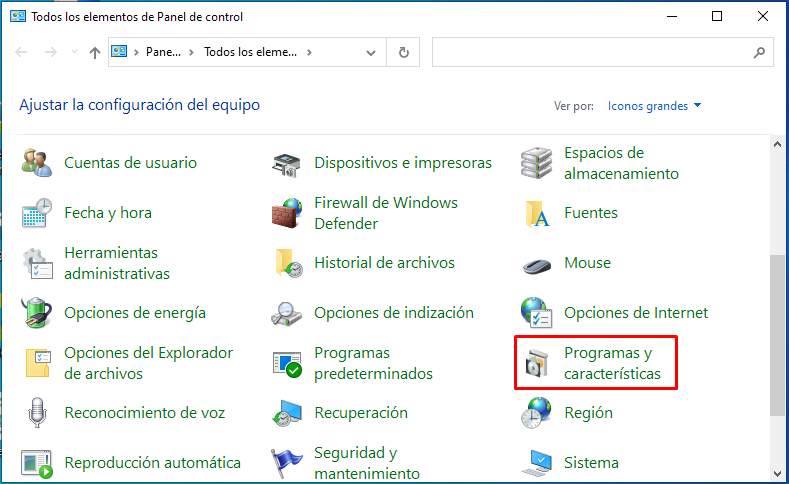The height and width of the screenshot is (484, 789).
Task: Click the Fecha y hora calendar icon
Action: 37,213
